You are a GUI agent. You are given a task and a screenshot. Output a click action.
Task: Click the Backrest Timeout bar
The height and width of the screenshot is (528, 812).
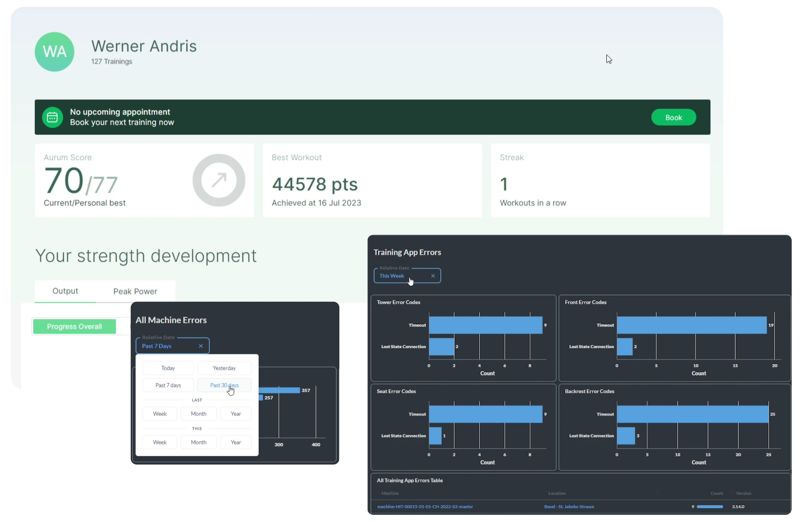(692, 414)
